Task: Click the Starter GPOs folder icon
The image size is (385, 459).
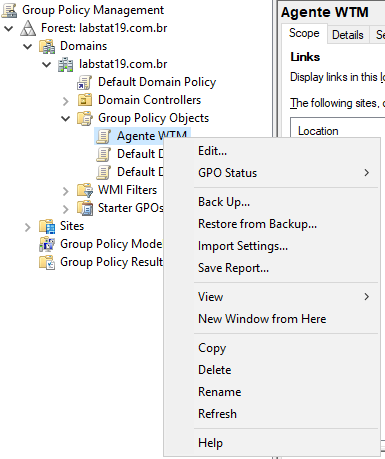Action: click(85, 208)
